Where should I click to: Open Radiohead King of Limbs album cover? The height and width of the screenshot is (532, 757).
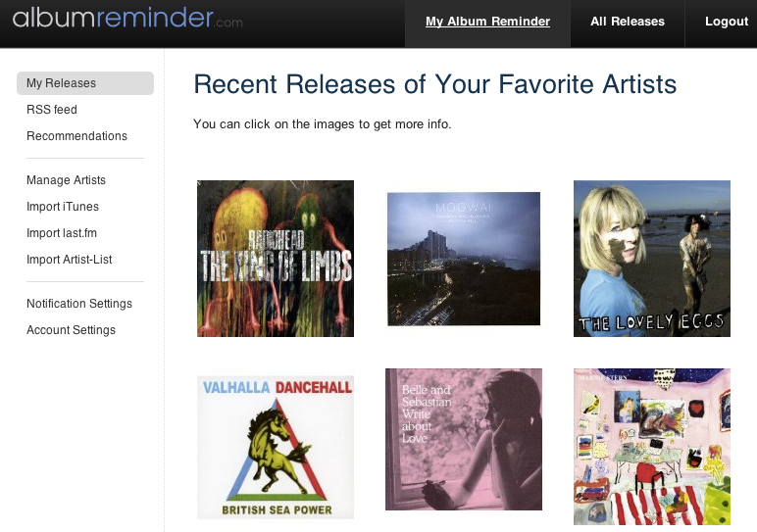point(276,259)
